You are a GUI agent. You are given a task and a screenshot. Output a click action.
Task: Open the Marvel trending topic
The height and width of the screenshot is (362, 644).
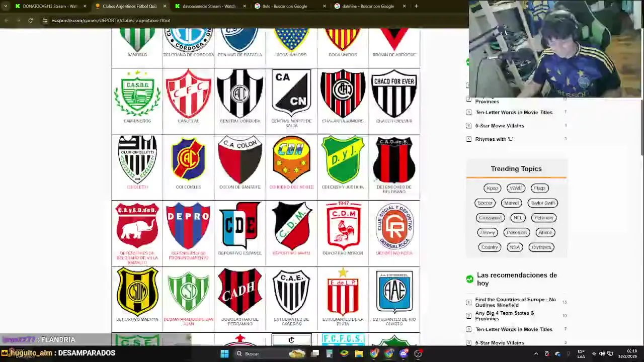511,203
